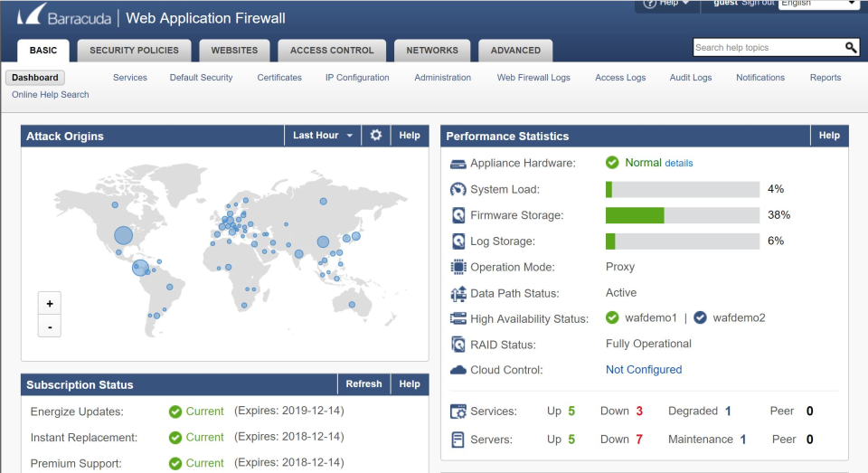Click the Not Configured cloud control link
The width and height of the screenshot is (868, 473).
click(644, 369)
